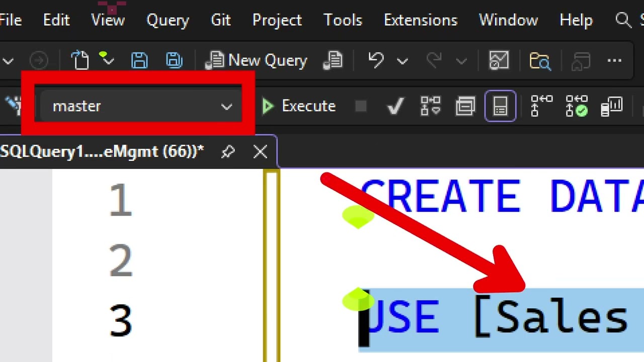The width and height of the screenshot is (644, 362).
Task: Select the SQLQuery1 document tab
Action: tap(102, 151)
